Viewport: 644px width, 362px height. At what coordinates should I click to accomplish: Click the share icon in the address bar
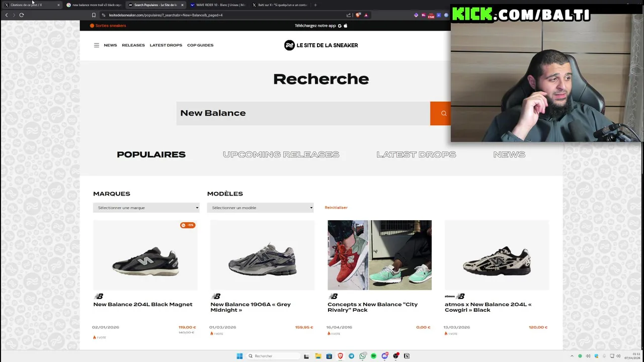click(349, 15)
